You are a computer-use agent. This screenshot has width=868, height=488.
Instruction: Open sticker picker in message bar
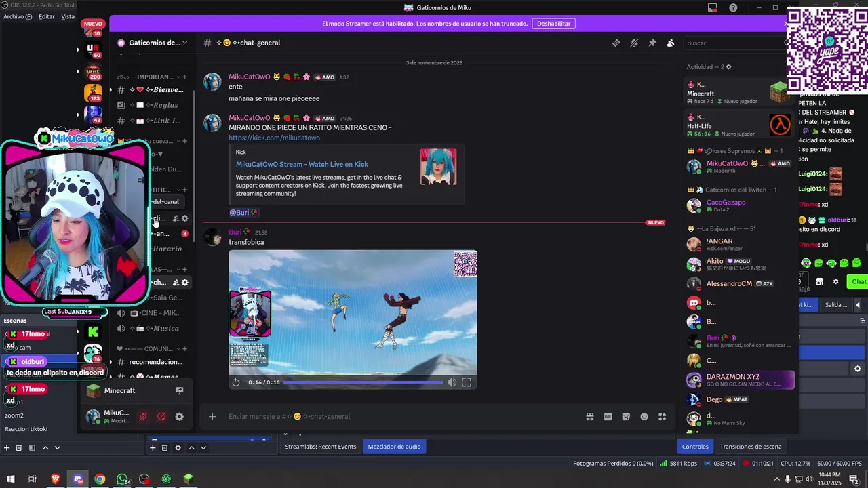click(626, 416)
